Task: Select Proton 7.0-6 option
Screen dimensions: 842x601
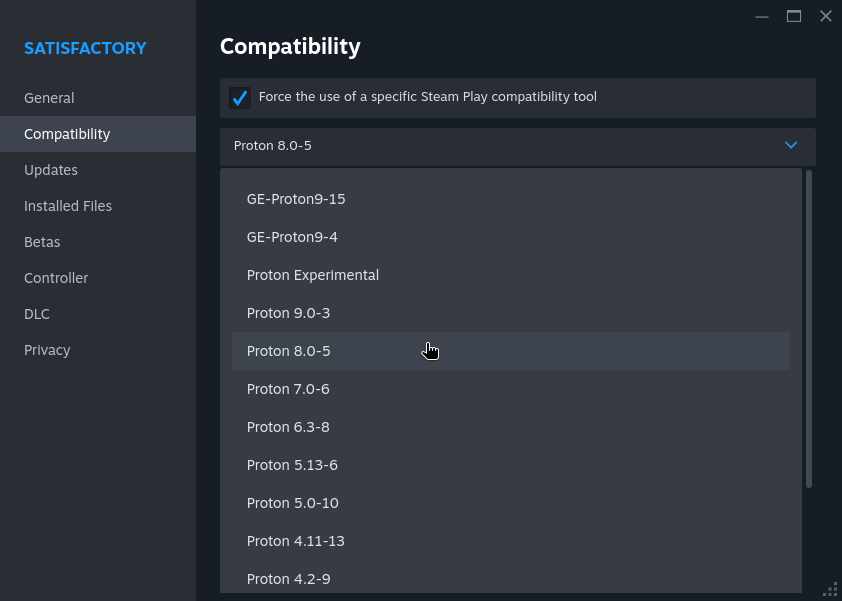Action: click(511, 389)
